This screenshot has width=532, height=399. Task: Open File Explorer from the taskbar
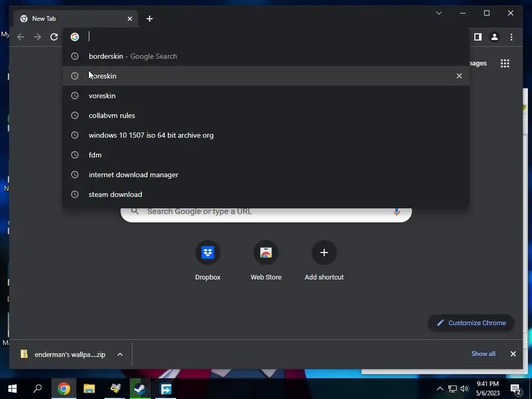pos(89,389)
